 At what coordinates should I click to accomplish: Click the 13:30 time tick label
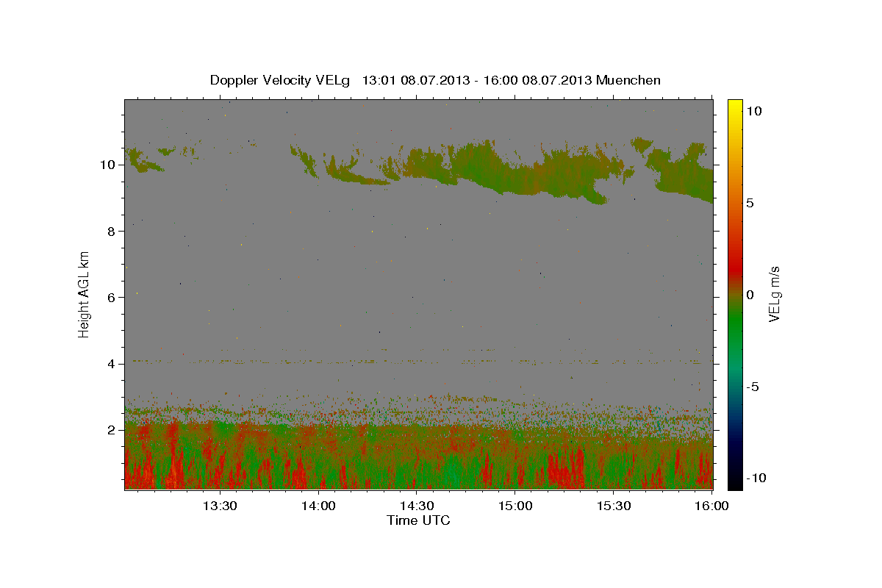(x=220, y=506)
